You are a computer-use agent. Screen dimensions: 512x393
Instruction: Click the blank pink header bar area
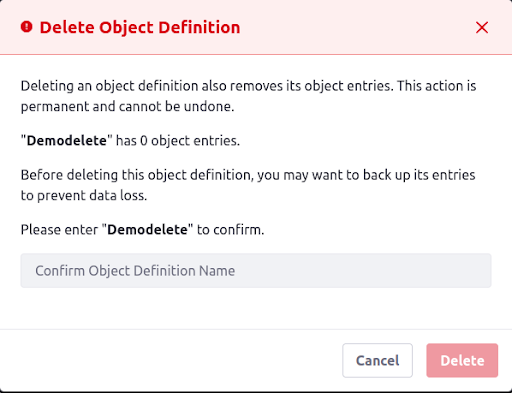point(357,27)
